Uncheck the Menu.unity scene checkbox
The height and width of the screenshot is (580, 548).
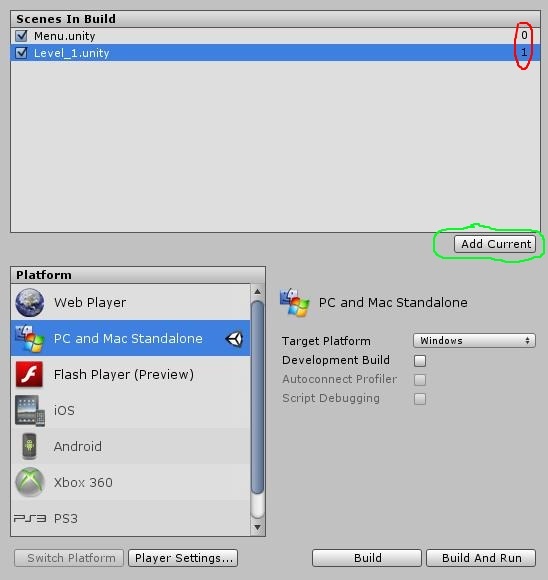coord(21,36)
